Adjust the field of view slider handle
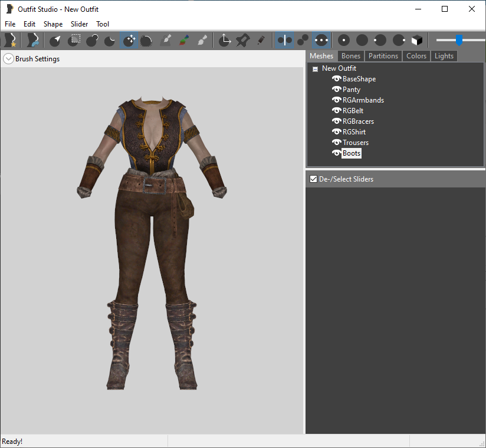This screenshot has height=448, width=486. pos(459,40)
